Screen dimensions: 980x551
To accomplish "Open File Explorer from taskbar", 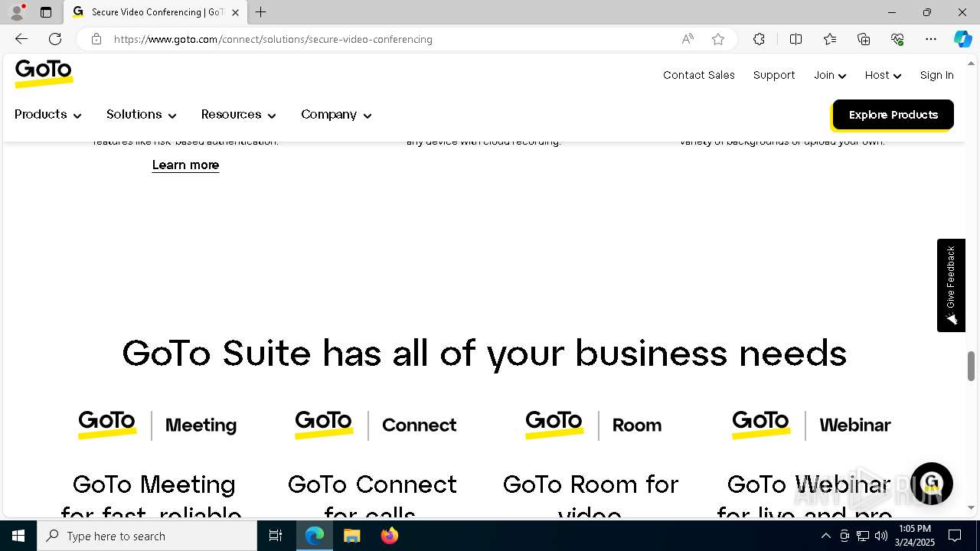I will pyautogui.click(x=352, y=536).
